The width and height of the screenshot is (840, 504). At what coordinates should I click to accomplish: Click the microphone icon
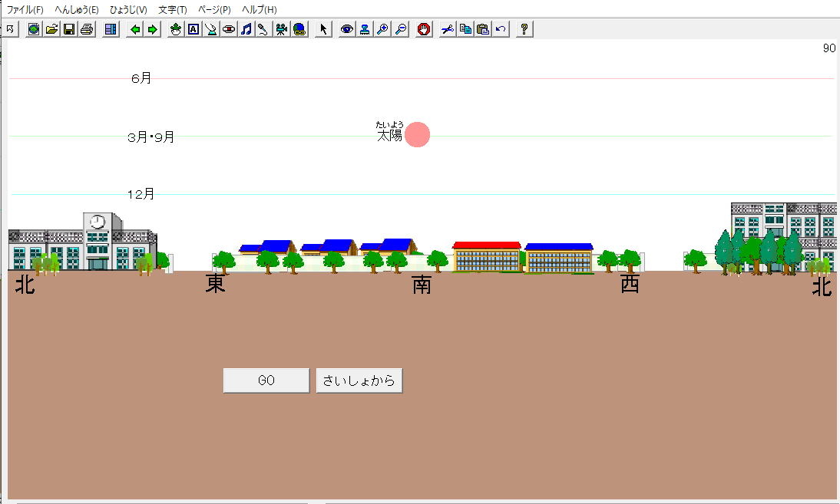263,29
